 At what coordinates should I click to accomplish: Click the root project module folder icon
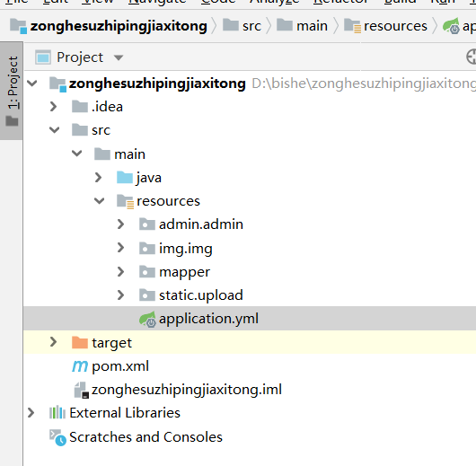coord(57,84)
